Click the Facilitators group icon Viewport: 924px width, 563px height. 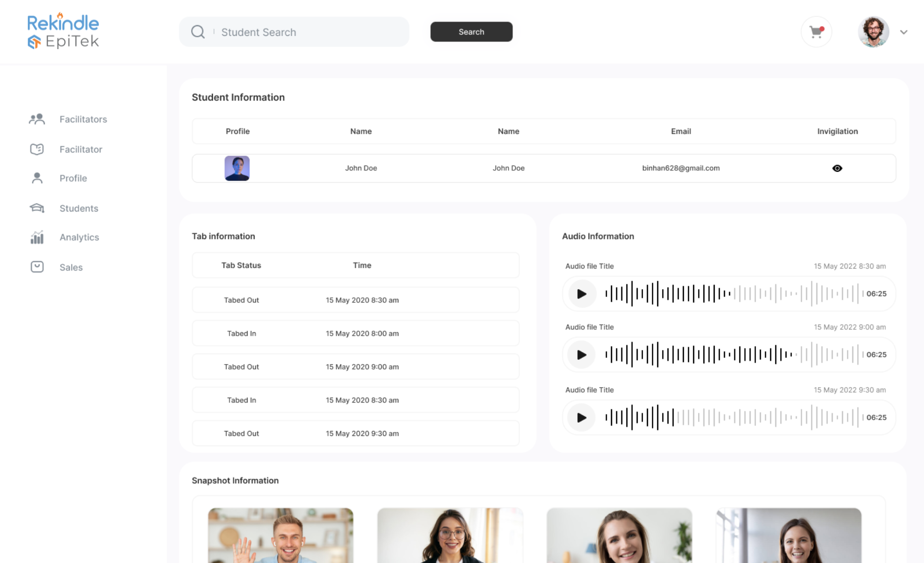[x=37, y=119]
